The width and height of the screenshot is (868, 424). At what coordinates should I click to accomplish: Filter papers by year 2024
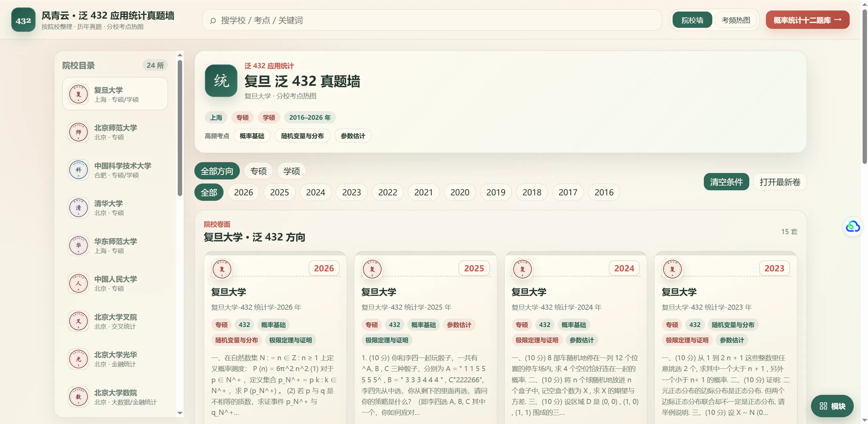click(316, 192)
